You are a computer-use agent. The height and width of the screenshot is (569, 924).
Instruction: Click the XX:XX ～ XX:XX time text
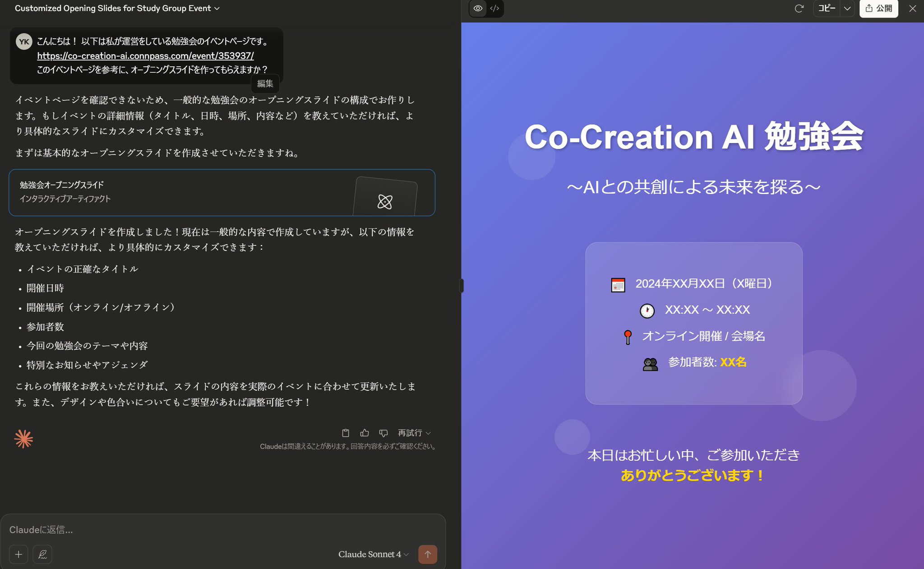707,310
